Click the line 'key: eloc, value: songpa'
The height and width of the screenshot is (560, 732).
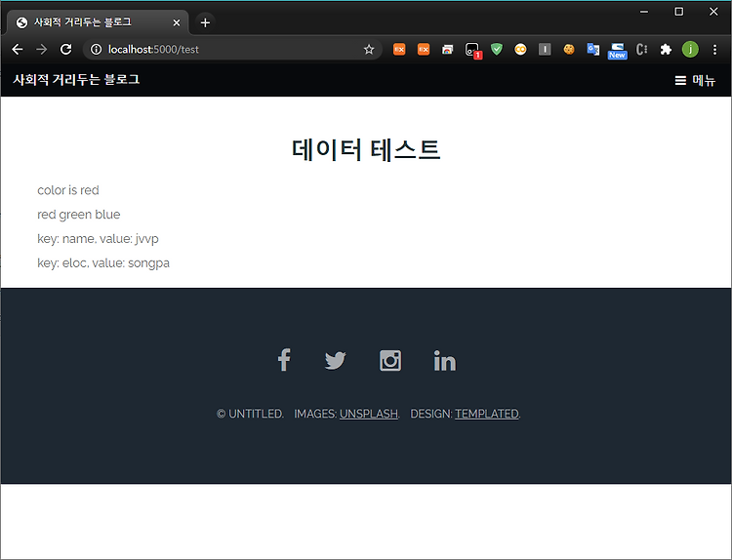[103, 263]
